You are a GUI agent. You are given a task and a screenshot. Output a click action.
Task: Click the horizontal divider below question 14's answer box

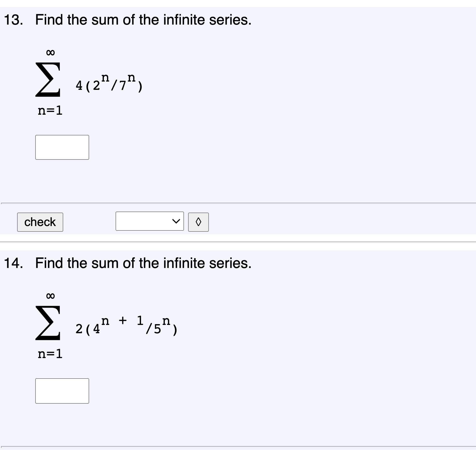(238, 446)
